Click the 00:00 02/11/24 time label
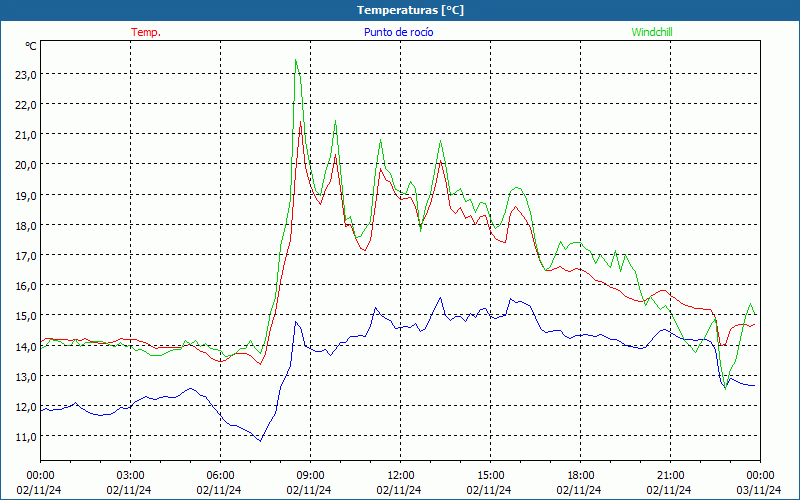 coord(39,483)
